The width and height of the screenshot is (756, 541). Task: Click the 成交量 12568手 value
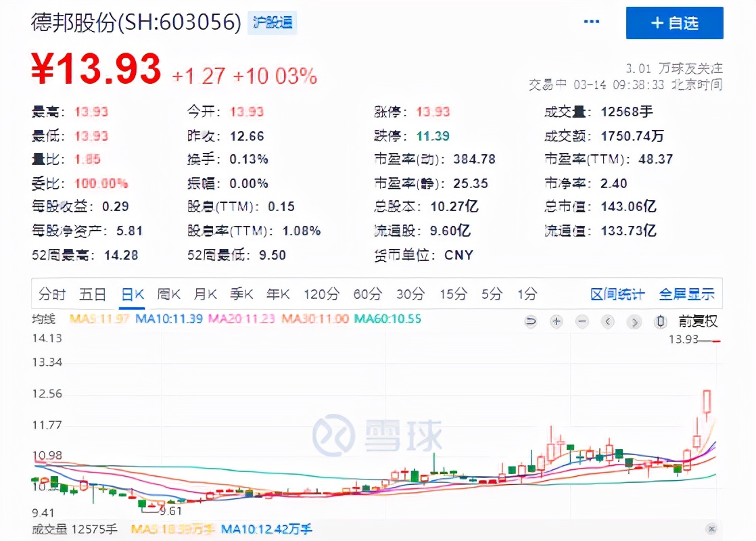pyautogui.click(x=627, y=112)
